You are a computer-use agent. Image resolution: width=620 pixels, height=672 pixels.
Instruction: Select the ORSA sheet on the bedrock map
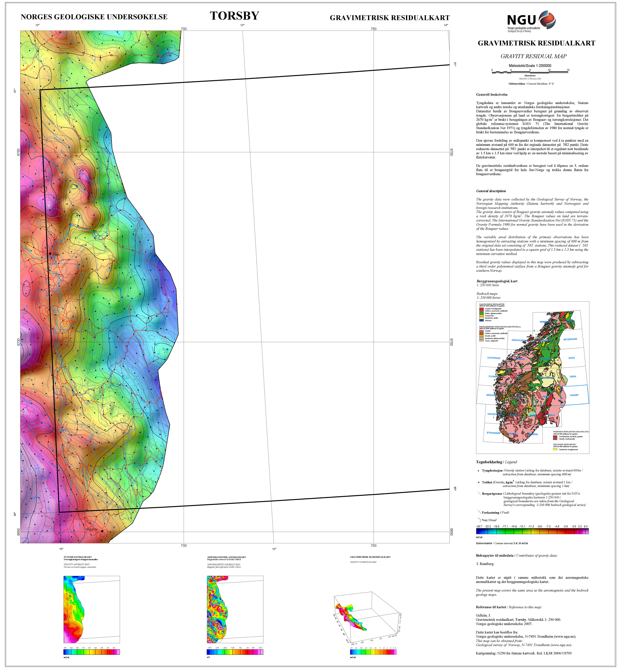573,377
